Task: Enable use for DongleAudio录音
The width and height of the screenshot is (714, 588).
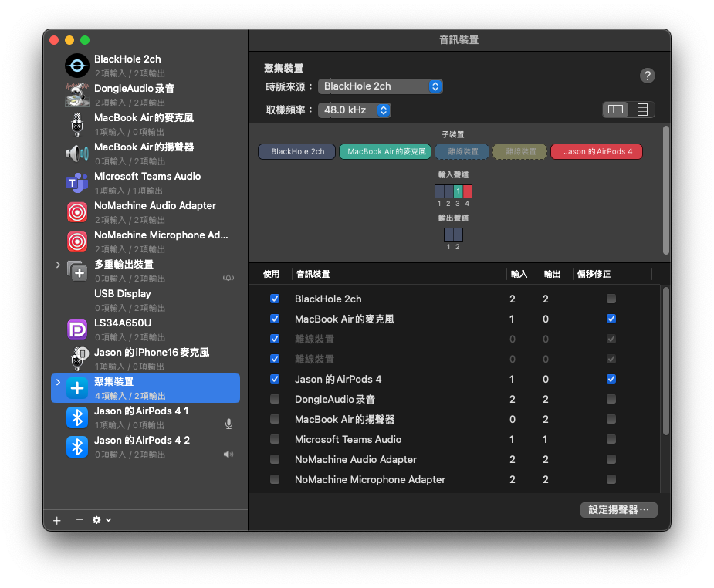Action: pos(275,399)
